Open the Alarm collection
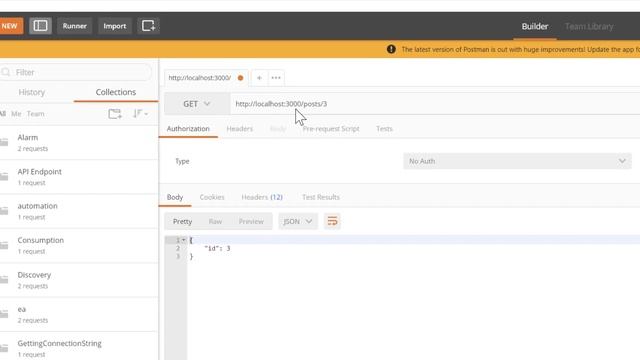 click(x=79, y=142)
